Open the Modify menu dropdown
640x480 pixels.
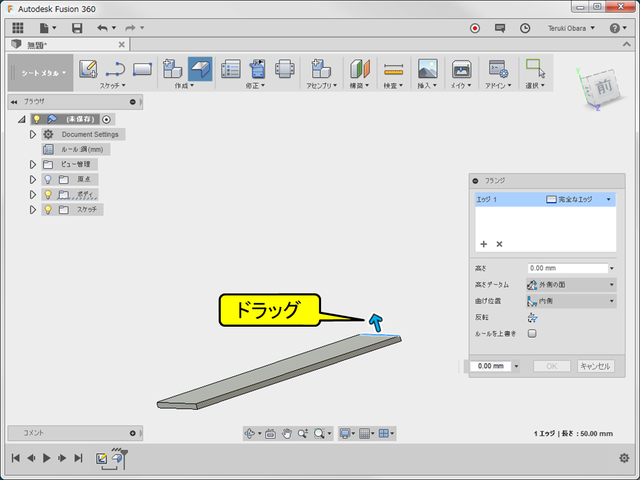(x=255, y=85)
